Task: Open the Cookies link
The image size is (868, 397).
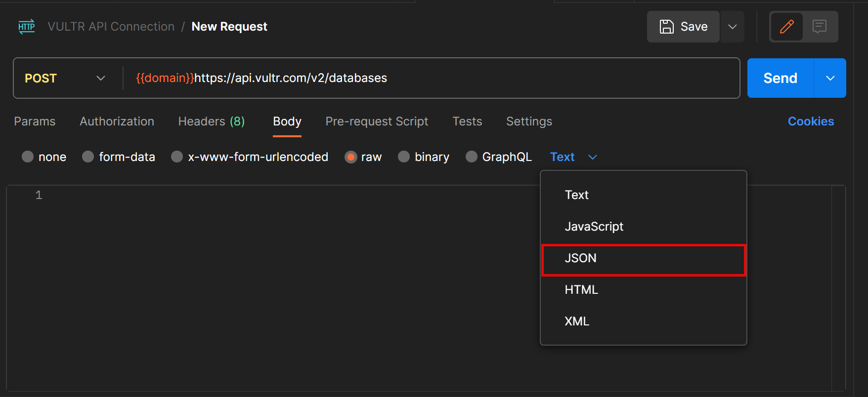Action: click(x=811, y=121)
